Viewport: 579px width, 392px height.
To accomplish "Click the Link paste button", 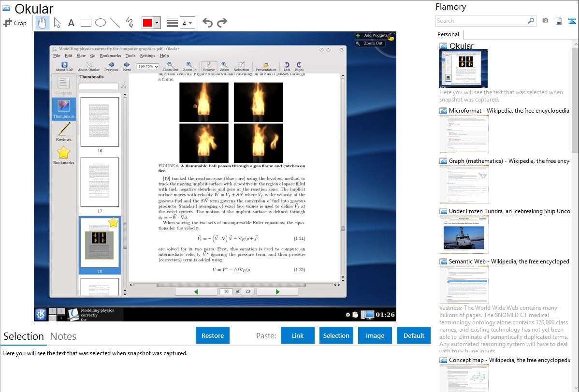I will (298, 335).
